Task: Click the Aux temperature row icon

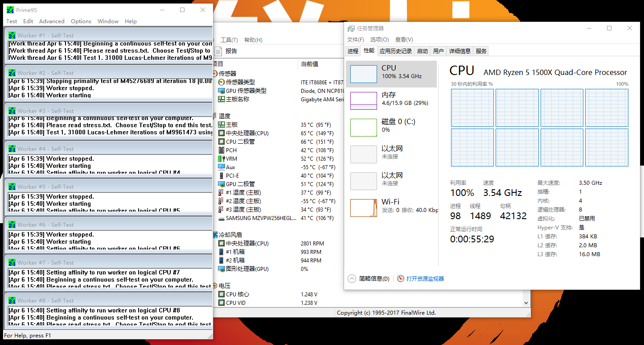Action: tap(222, 167)
